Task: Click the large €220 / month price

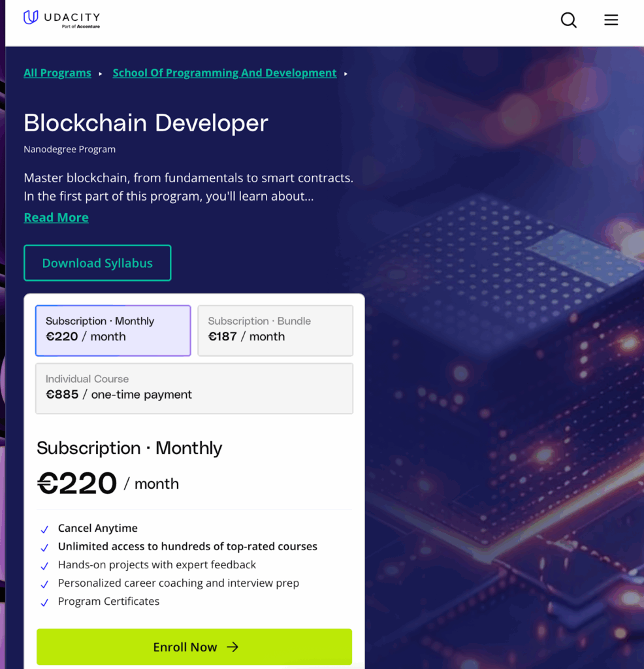Action: coord(108,483)
